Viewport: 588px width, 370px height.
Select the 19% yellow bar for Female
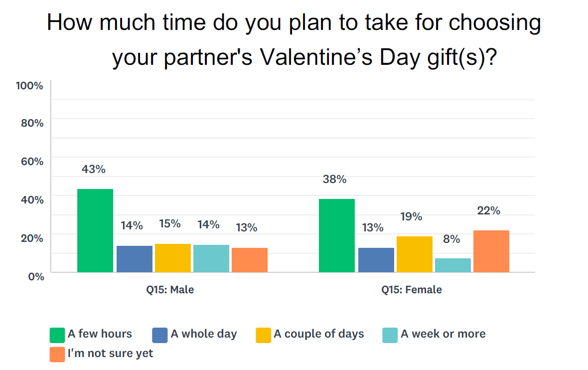click(415, 254)
